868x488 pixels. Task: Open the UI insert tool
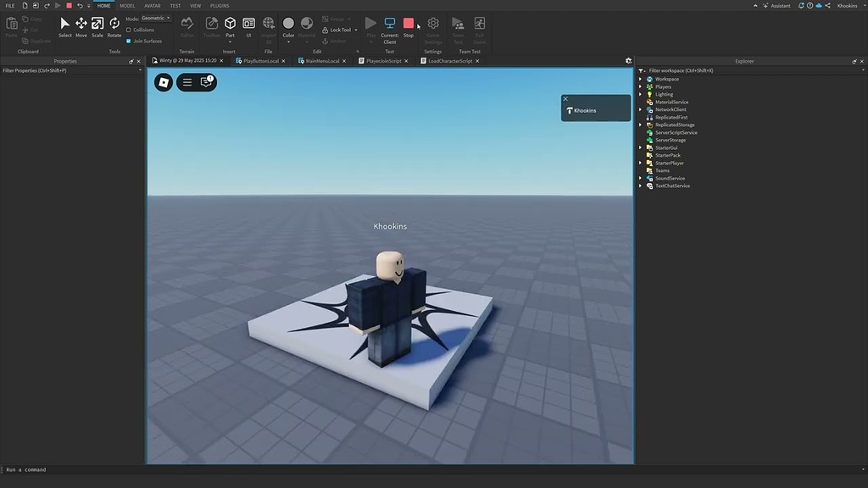(248, 26)
